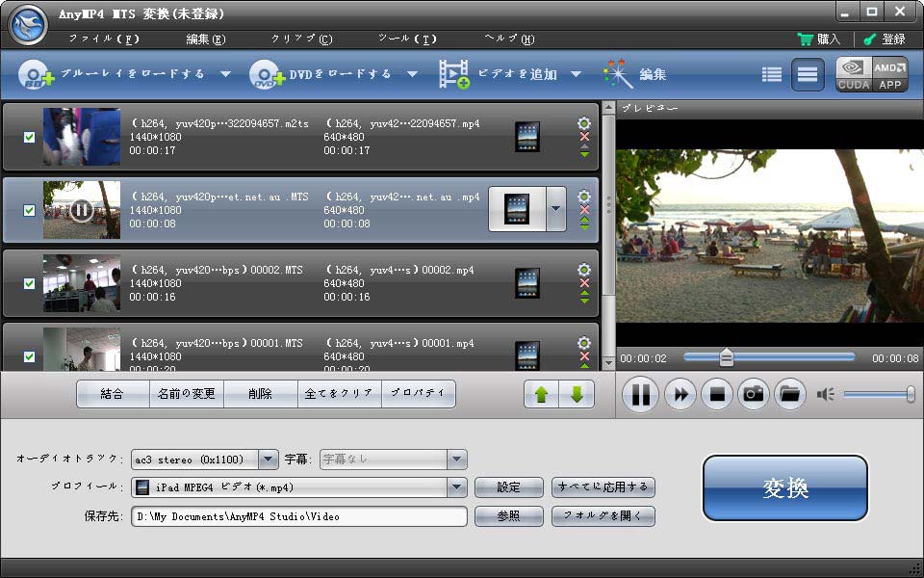This screenshot has width=924, height=578.
Task: Click iPad profile icon in 00002.MTS row
Action: tap(526, 283)
